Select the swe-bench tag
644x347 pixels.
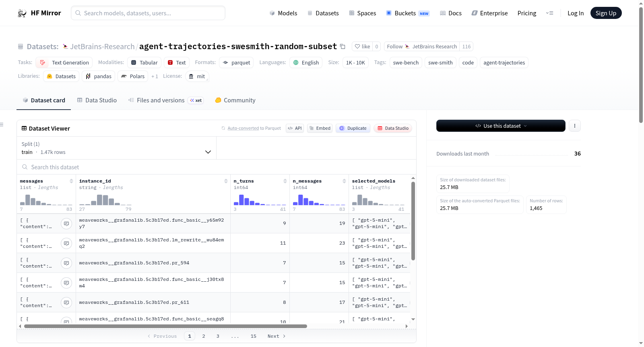point(406,62)
